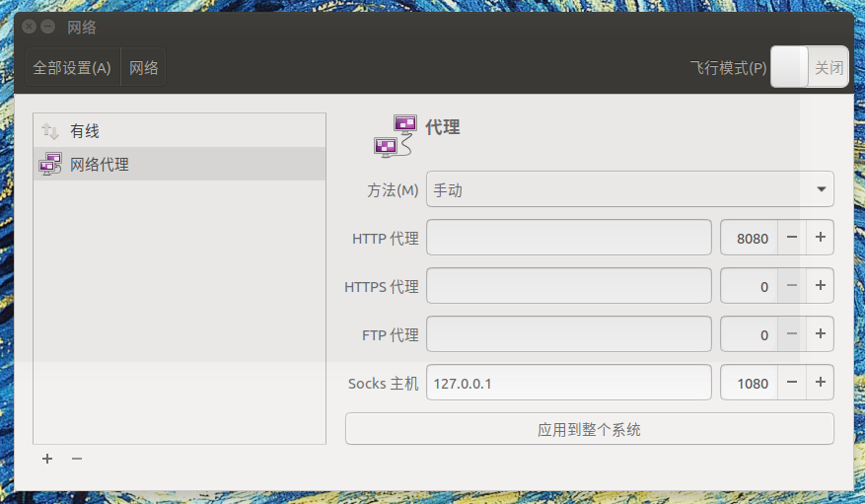Click the Socks host address field
Viewport: 865px width, 504px height.
[568, 383]
